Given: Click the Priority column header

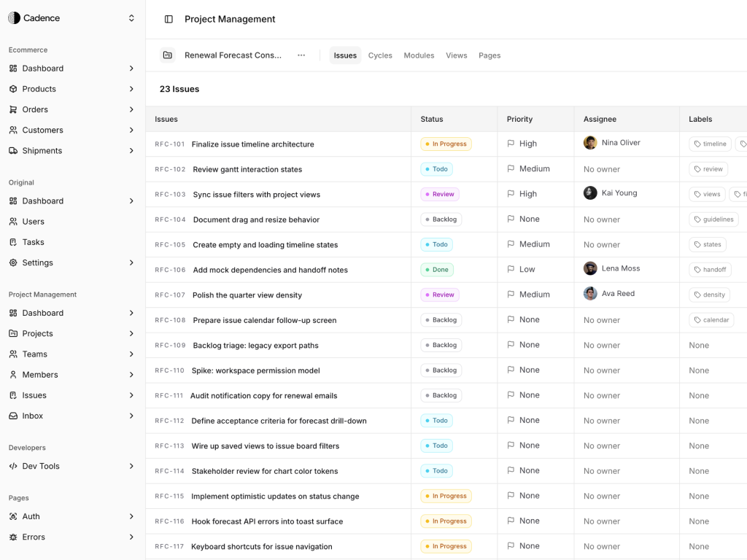Looking at the screenshot, I should [x=519, y=119].
